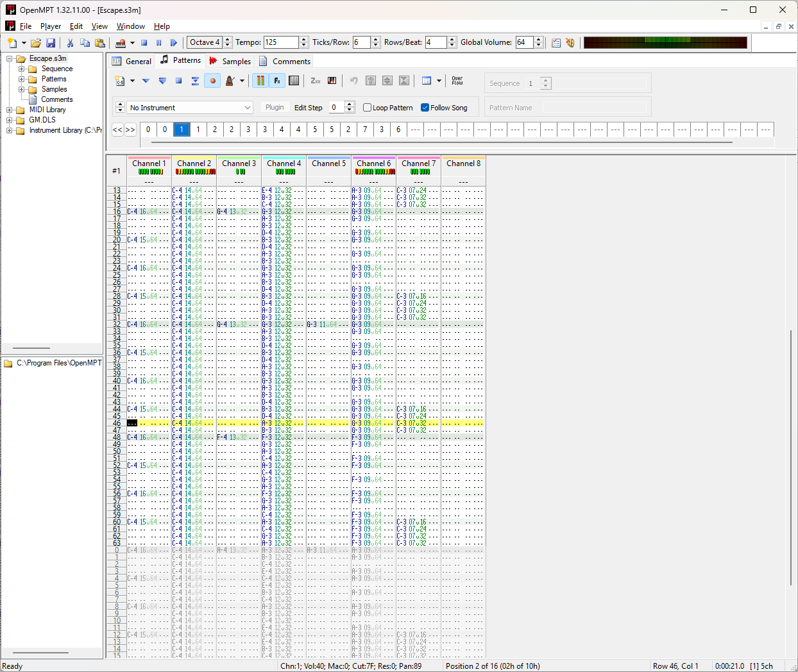Open the metronome dropdown arrow
This screenshot has width=798, height=672.
[x=242, y=81]
